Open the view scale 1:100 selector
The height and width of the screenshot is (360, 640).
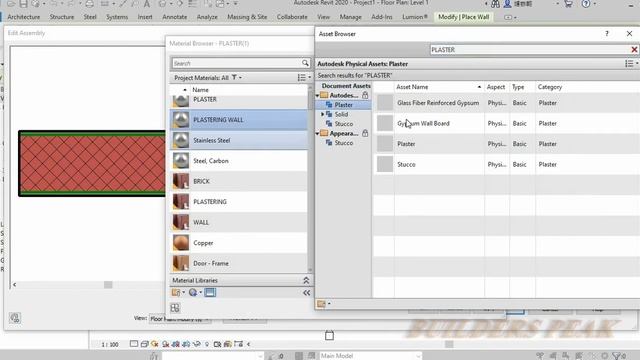[110, 344]
